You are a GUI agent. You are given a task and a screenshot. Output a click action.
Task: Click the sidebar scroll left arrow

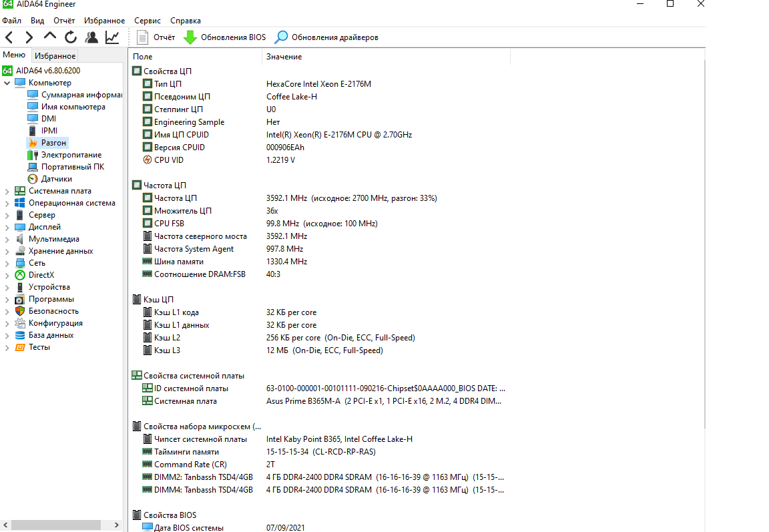(5, 525)
